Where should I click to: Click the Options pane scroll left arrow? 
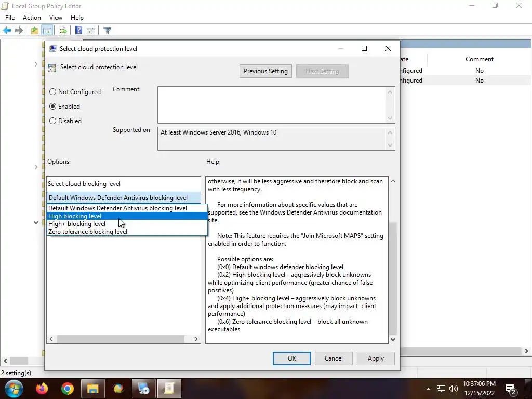tap(51, 339)
